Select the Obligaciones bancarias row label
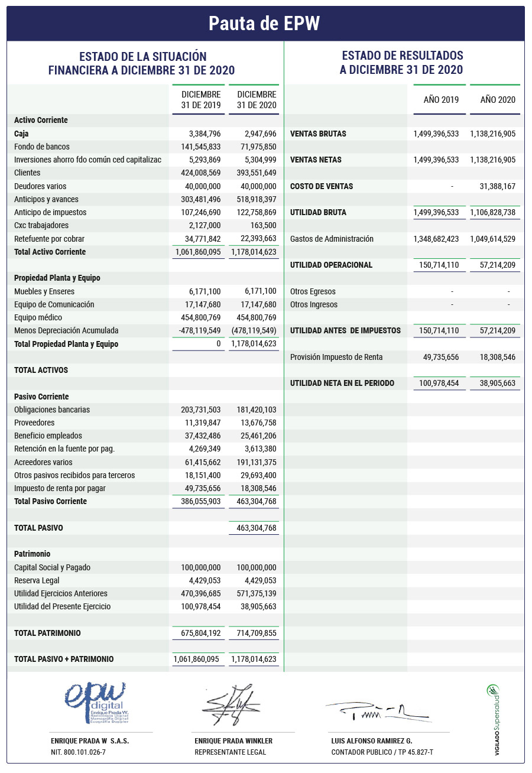 coord(52,410)
